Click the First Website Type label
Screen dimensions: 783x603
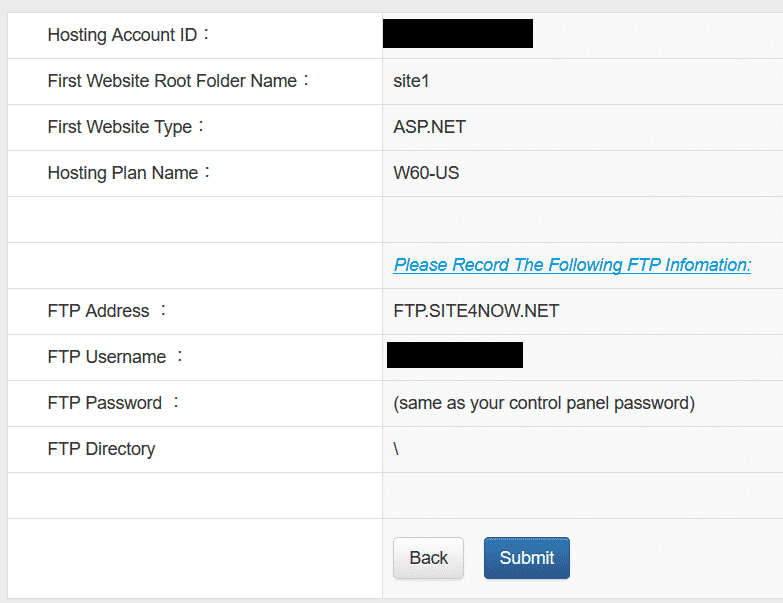point(125,127)
